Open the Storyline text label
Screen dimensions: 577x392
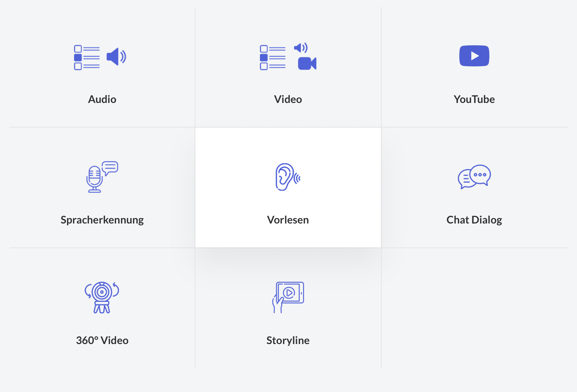click(288, 341)
